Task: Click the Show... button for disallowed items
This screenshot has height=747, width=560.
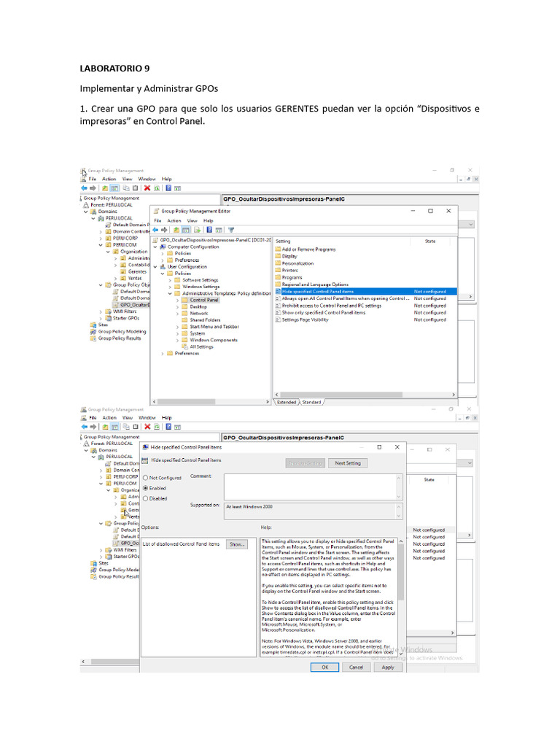Action: tap(237, 544)
